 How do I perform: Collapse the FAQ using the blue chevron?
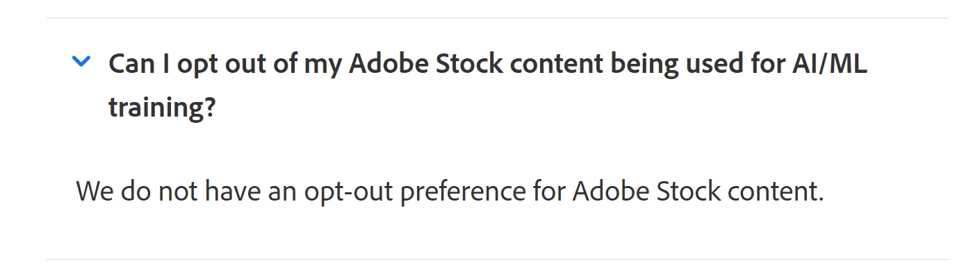point(81,62)
